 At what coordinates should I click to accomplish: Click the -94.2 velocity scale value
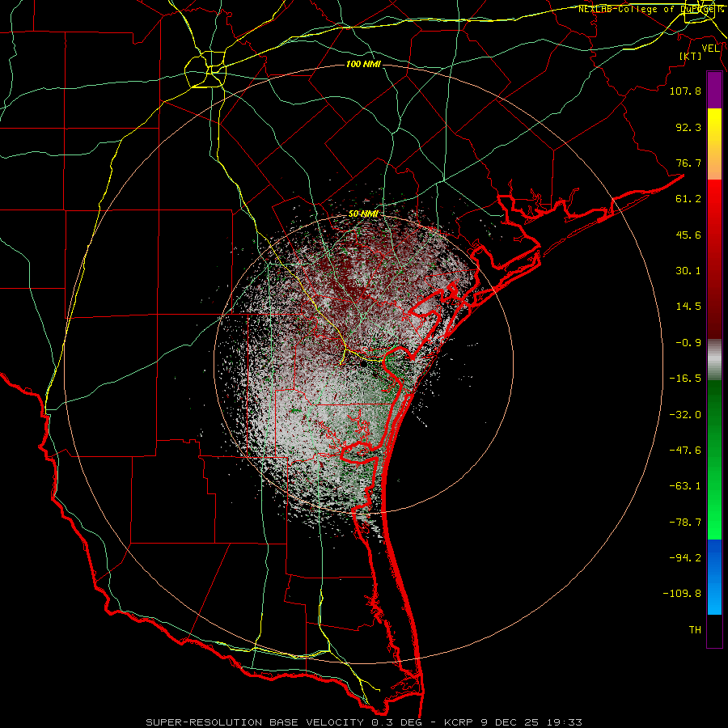click(685, 558)
